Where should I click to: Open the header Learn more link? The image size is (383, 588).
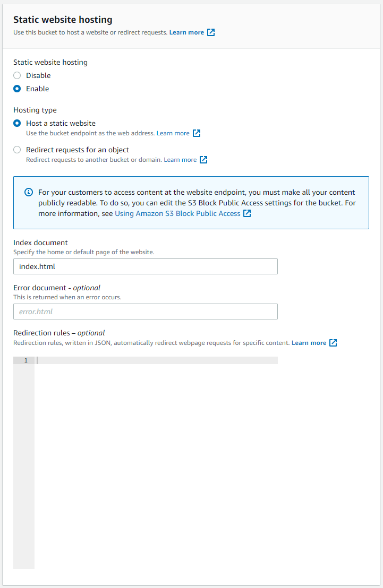pos(186,32)
